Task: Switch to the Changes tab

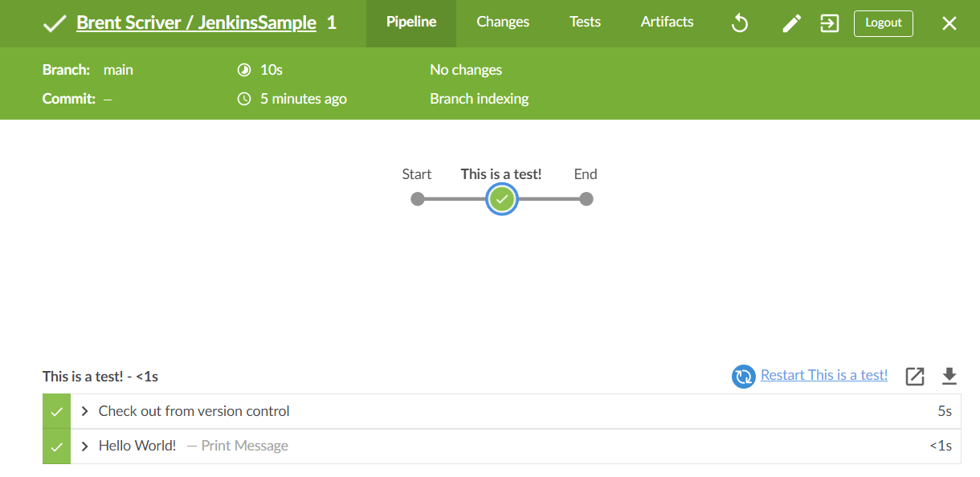Action: (503, 22)
